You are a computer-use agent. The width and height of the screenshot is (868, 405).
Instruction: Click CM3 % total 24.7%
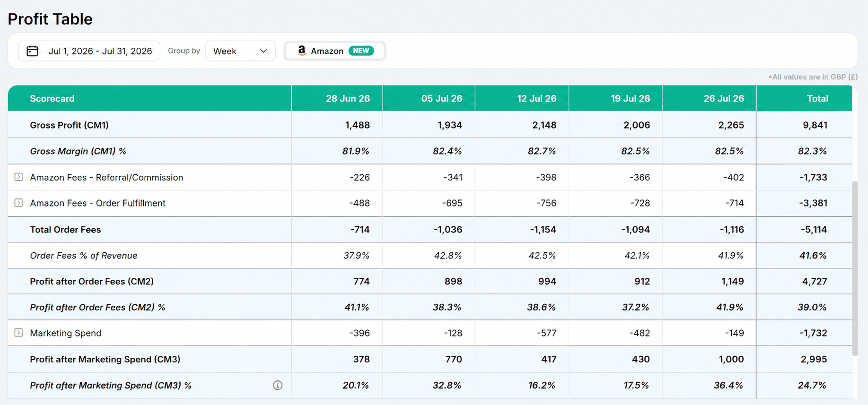tap(812, 386)
